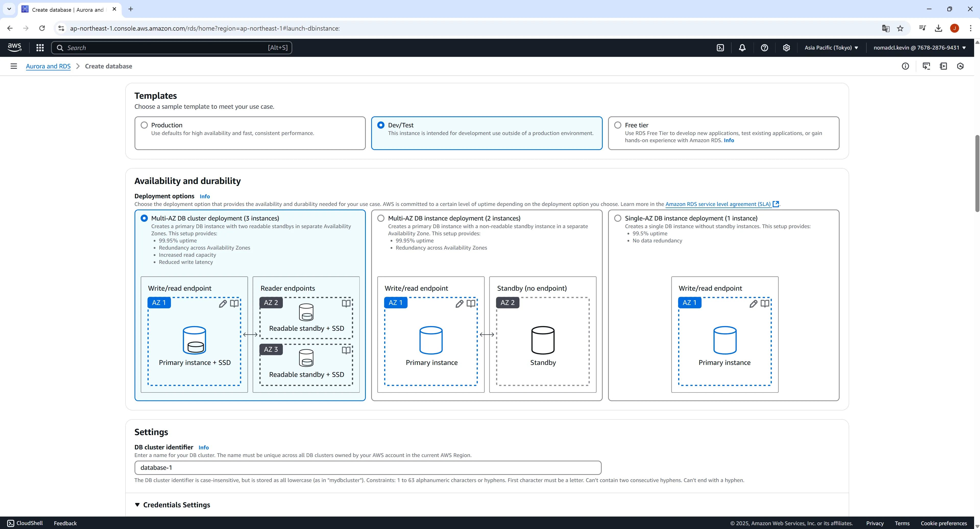Viewport: 980px width, 529px height.
Task: Choose Single-AZ DB instance deployment option
Action: pos(618,218)
